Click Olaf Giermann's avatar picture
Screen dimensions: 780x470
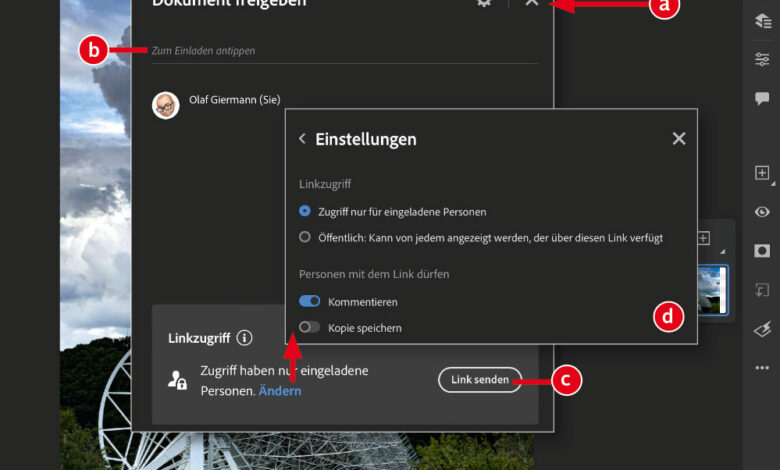point(166,105)
